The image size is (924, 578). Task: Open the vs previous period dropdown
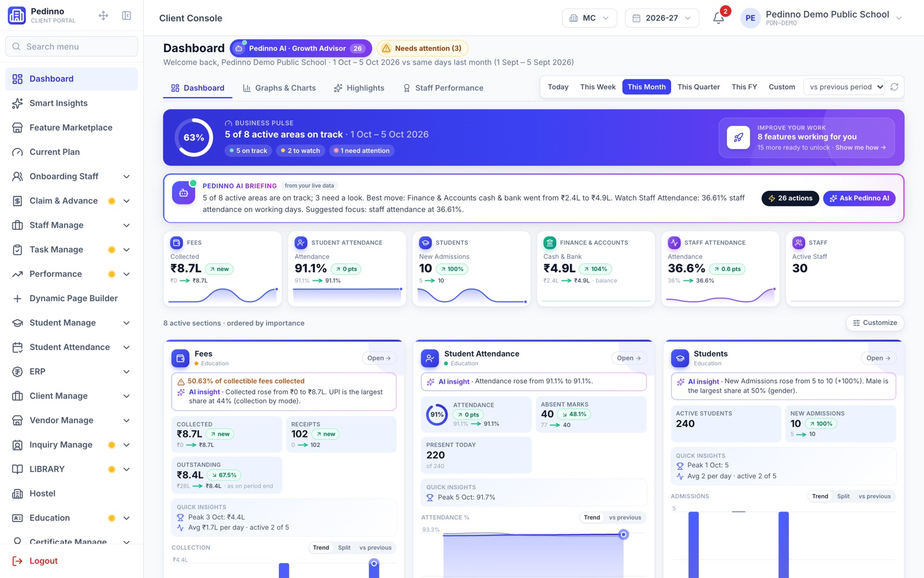[844, 87]
